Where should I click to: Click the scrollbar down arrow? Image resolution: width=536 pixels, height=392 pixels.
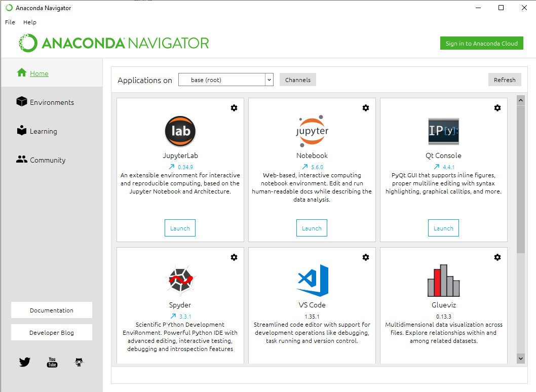[521, 359]
